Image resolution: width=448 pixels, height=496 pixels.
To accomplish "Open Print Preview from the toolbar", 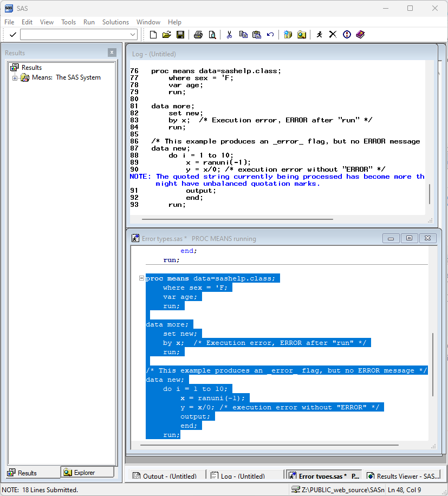I will point(212,35).
